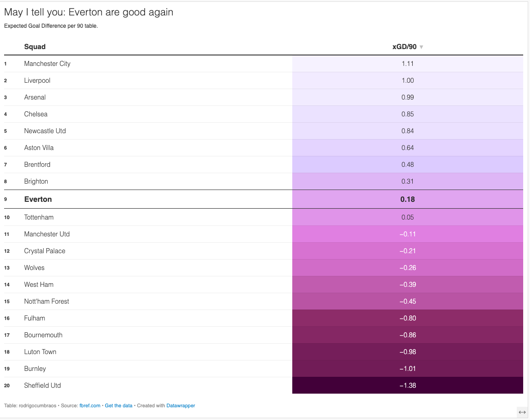Click the Manchester Utd squad name
Viewport: 530px width, 420px height.
(47, 234)
